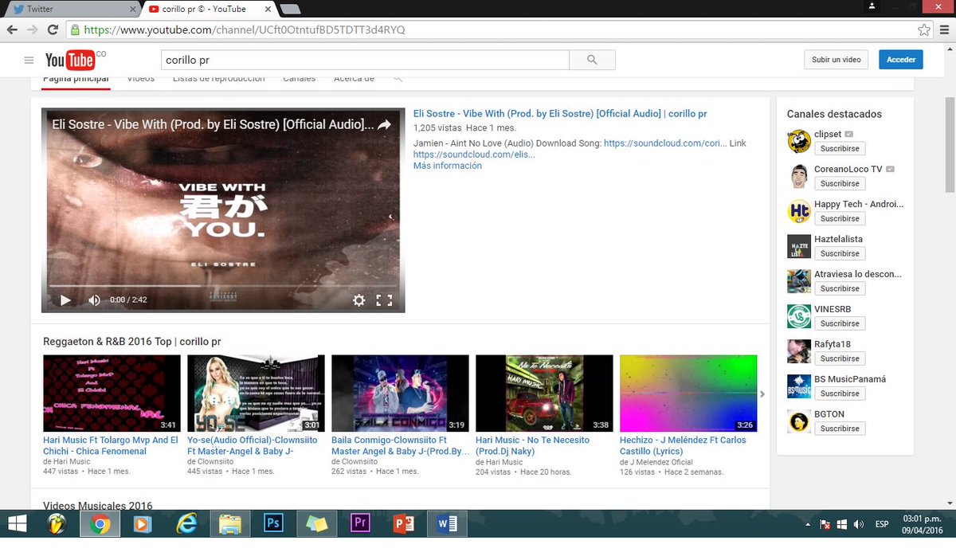Open Eli Sostre Vibe With title link
956x560 pixels.
tap(560, 114)
